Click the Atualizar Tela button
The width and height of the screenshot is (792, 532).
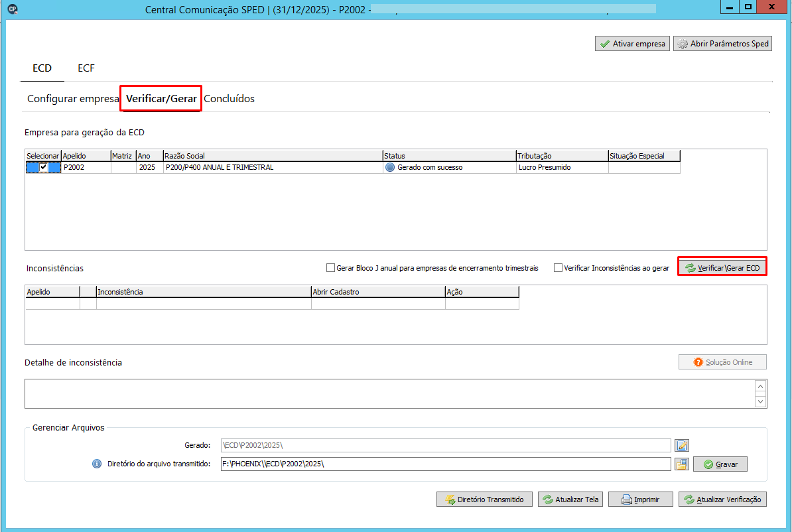570,499
